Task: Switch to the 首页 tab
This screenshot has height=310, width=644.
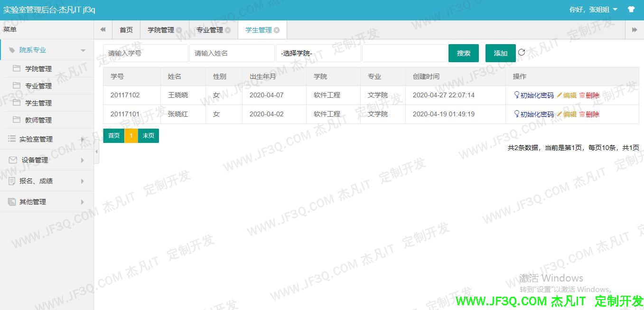Action: (126, 29)
